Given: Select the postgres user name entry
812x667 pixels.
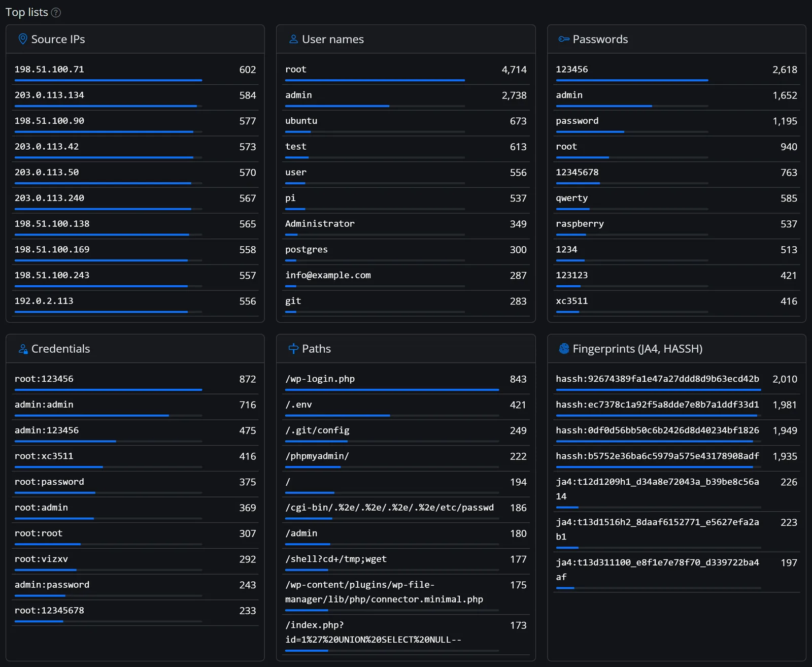Looking at the screenshot, I should [405, 252].
